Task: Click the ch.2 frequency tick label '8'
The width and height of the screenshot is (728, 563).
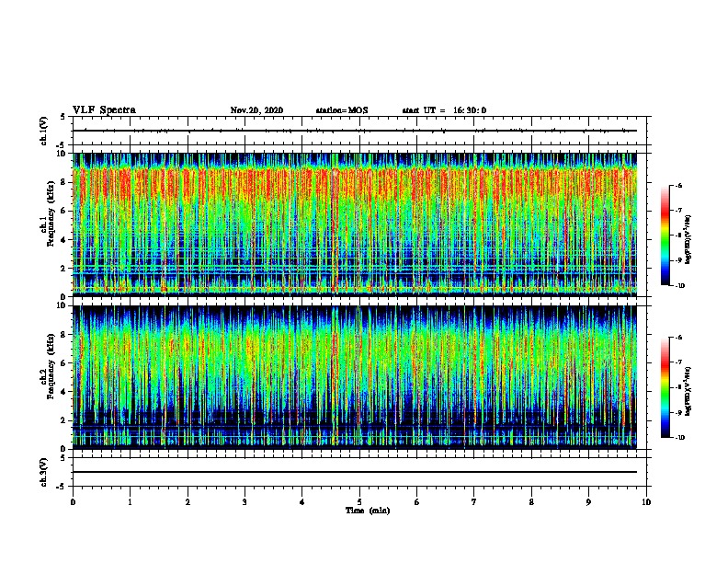Action: pos(64,335)
